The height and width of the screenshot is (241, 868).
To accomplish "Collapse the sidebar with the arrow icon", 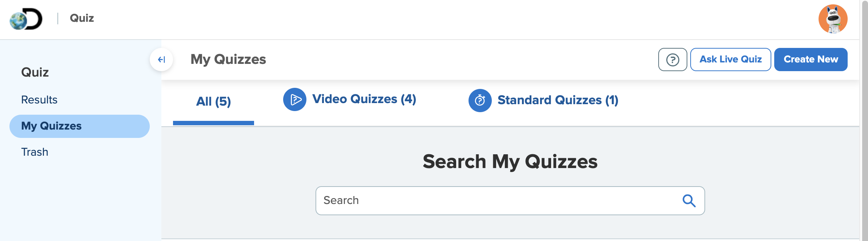I will pyautogui.click(x=161, y=59).
